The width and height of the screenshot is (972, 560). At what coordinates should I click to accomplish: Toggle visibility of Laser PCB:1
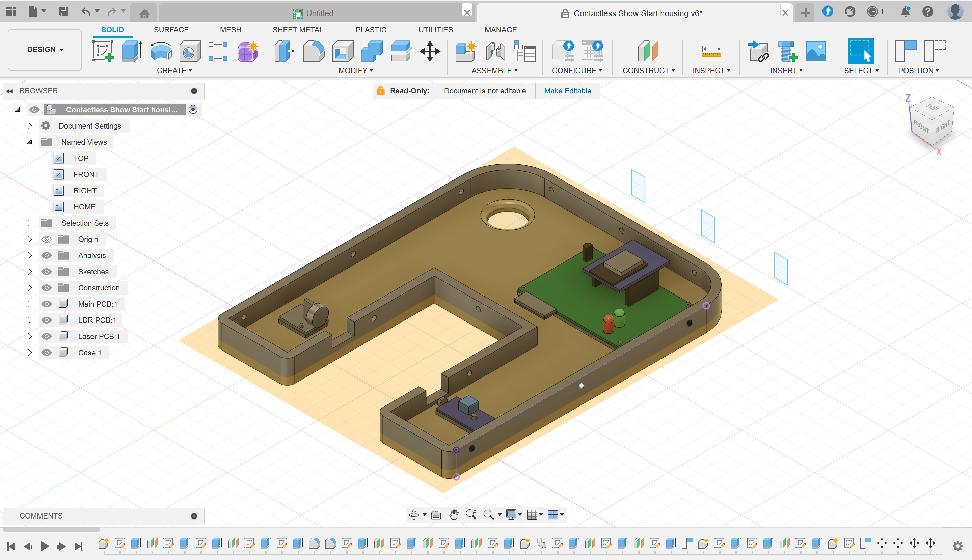pos(47,336)
